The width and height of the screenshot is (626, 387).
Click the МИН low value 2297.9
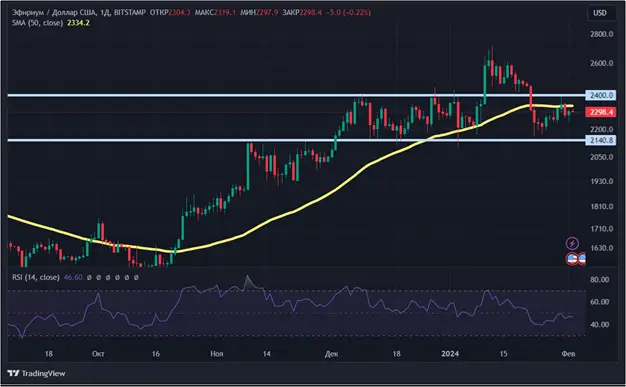267,12
